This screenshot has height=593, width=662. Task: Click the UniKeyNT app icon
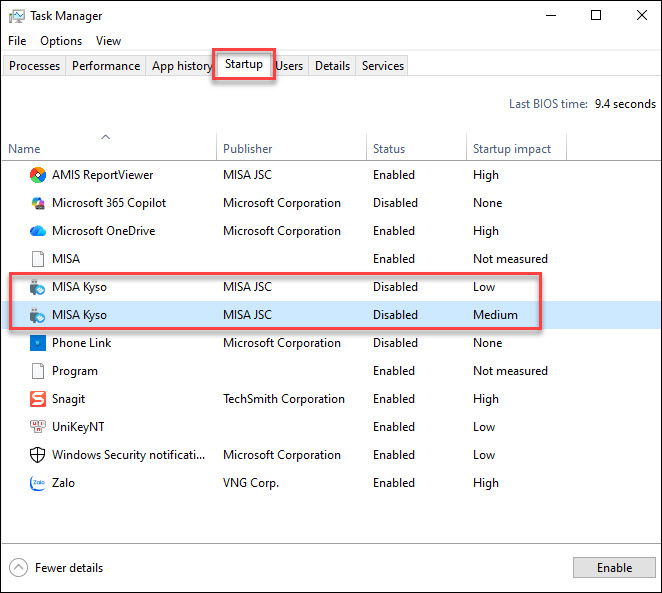(38, 427)
